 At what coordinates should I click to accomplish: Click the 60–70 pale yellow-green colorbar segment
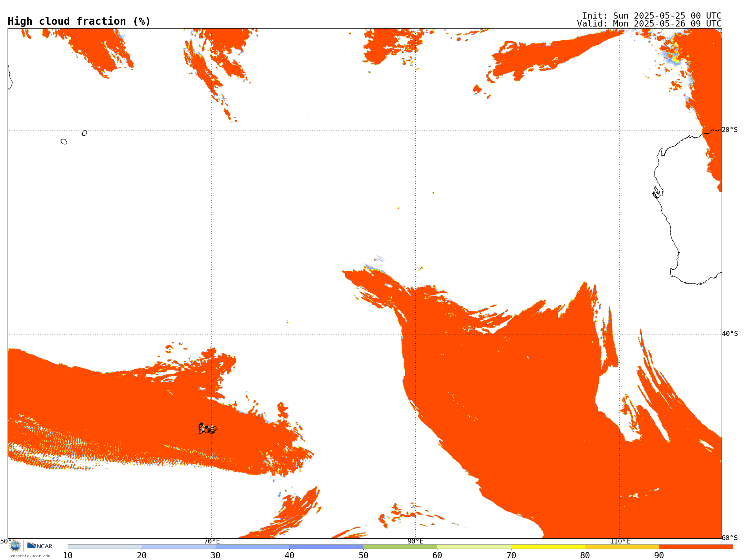474,547
